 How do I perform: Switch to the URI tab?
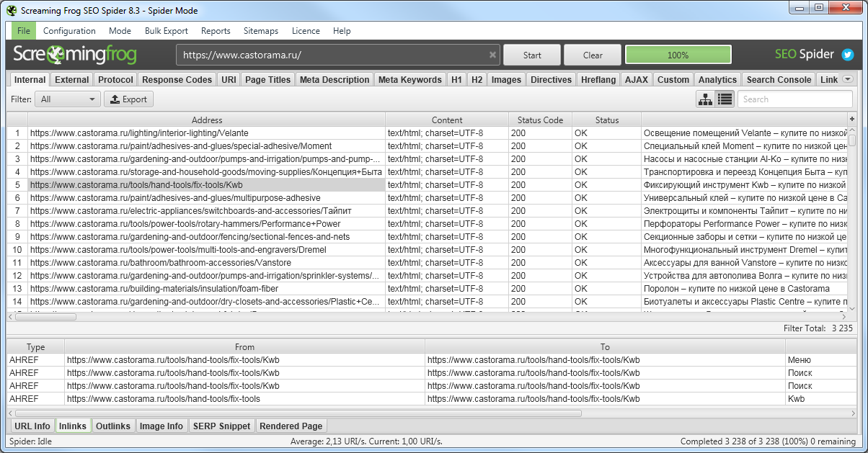[229, 80]
